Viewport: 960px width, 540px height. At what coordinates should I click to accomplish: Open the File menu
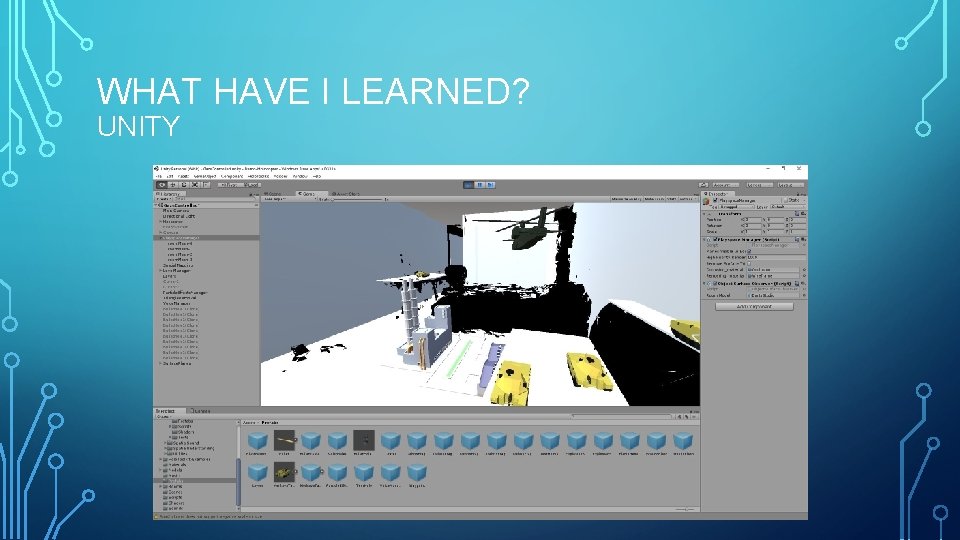pos(159,176)
